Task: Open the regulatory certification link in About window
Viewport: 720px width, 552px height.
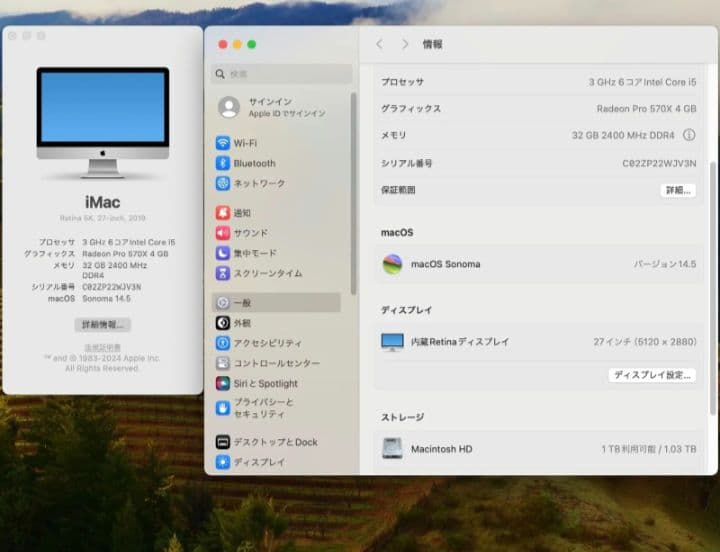Action: [102, 348]
